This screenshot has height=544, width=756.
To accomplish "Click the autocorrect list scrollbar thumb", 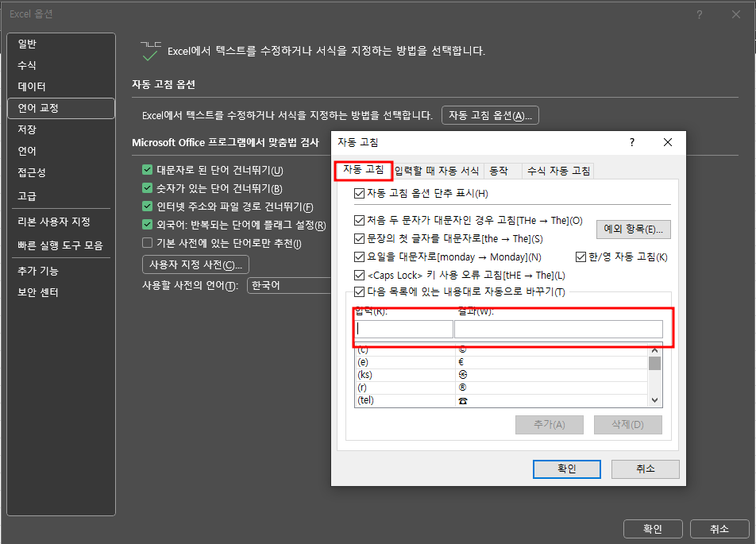I will (x=654, y=363).
